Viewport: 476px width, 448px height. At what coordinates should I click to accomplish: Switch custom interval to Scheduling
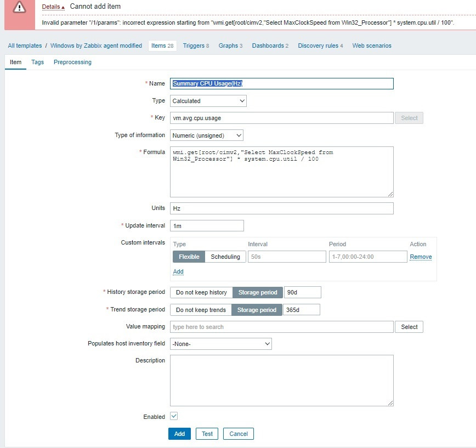225,257
